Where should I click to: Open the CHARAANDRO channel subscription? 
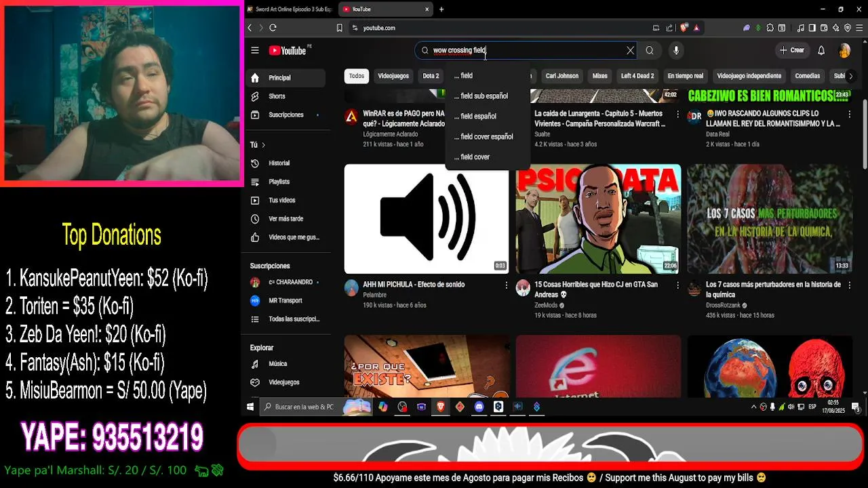point(285,282)
